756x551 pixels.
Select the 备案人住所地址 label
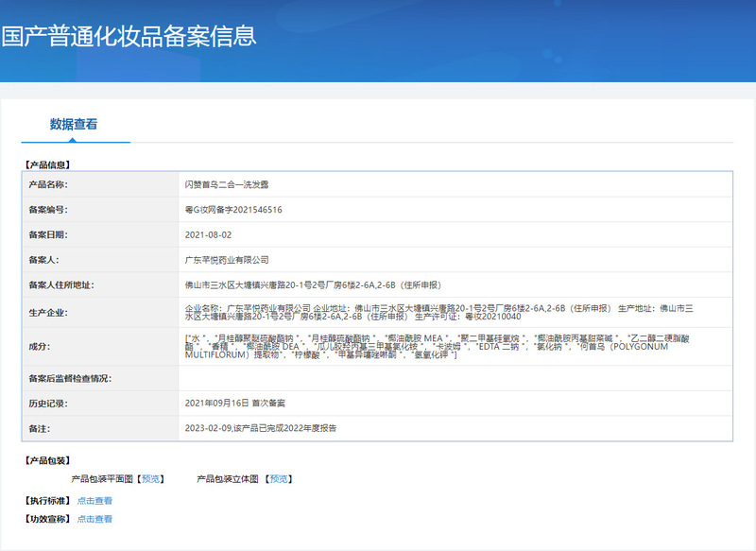click(x=61, y=284)
